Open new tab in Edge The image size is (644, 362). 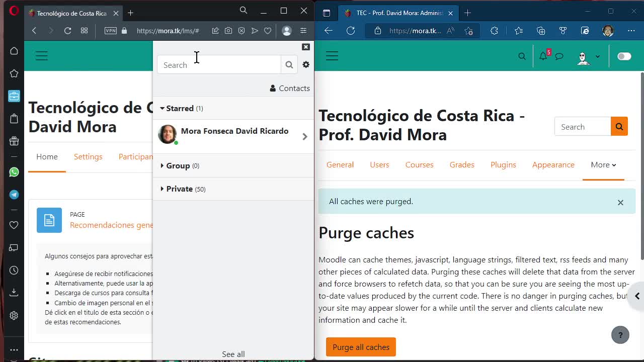(x=467, y=13)
